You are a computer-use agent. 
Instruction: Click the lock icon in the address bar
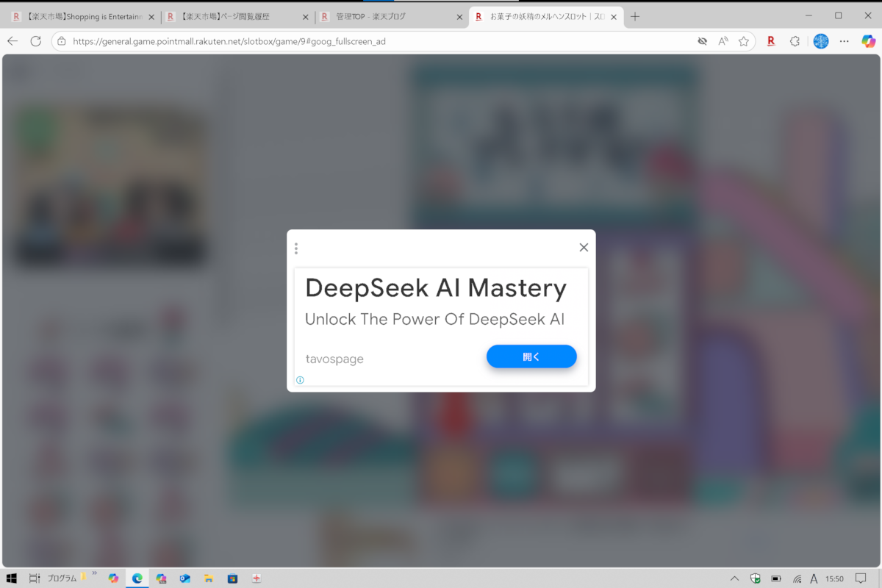[x=62, y=41]
